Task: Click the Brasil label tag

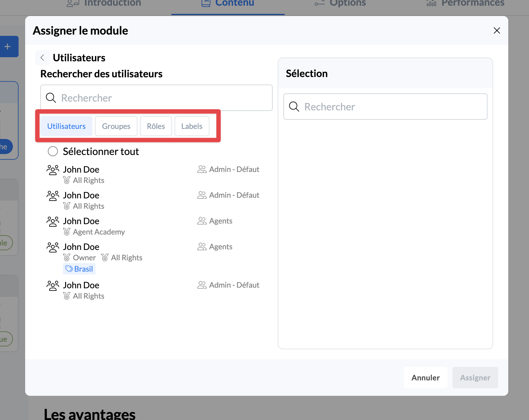Action: click(79, 269)
